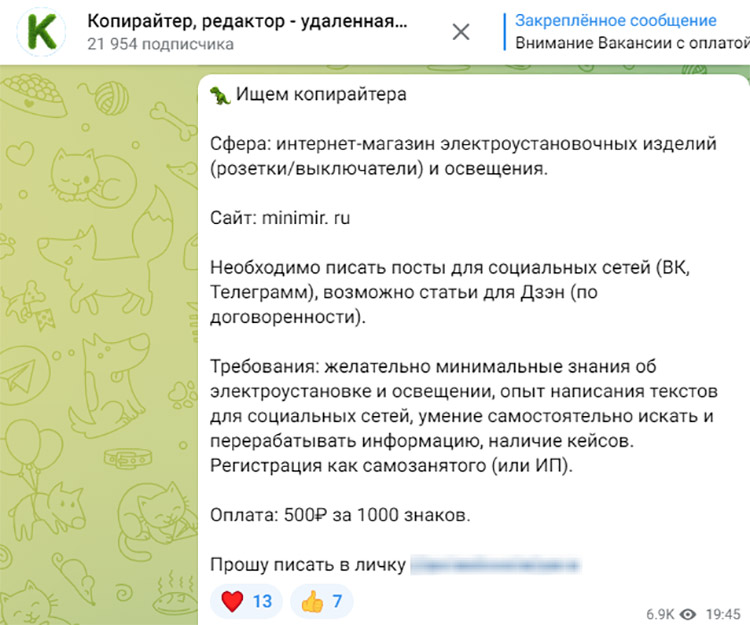Click the blurred contact username link
Image resolution: width=750 pixels, height=625 pixels.
tap(494, 565)
